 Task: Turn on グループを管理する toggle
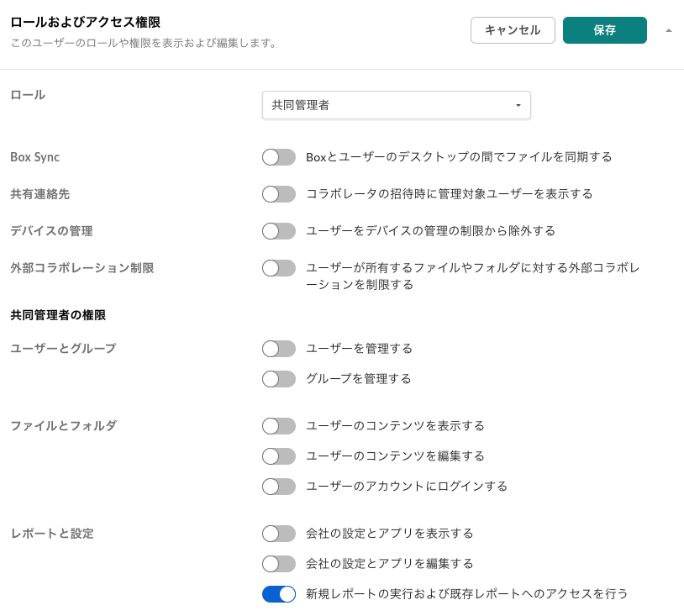tap(279, 379)
